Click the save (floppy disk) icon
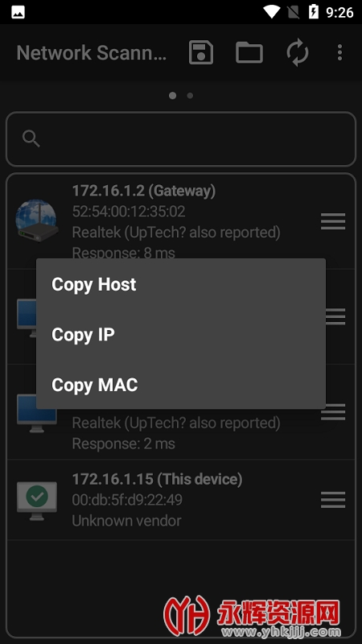This screenshot has width=362, height=644. click(x=201, y=52)
